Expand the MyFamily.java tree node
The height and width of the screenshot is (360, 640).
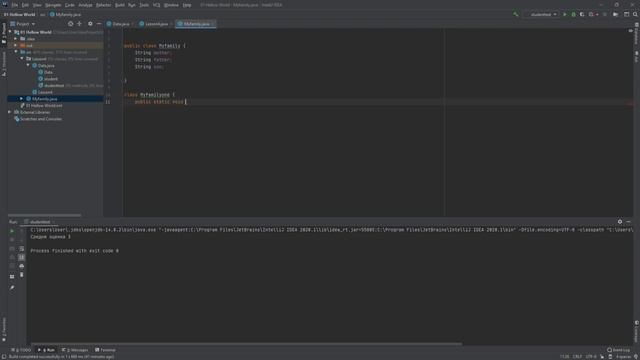point(22,99)
